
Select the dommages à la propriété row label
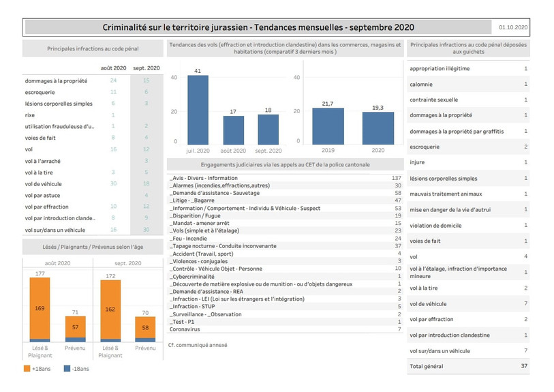pyautogui.click(x=56, y=81)
